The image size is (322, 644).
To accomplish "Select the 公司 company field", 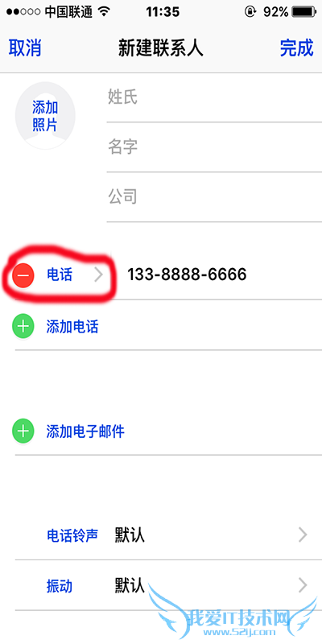I will click(214, 197).
